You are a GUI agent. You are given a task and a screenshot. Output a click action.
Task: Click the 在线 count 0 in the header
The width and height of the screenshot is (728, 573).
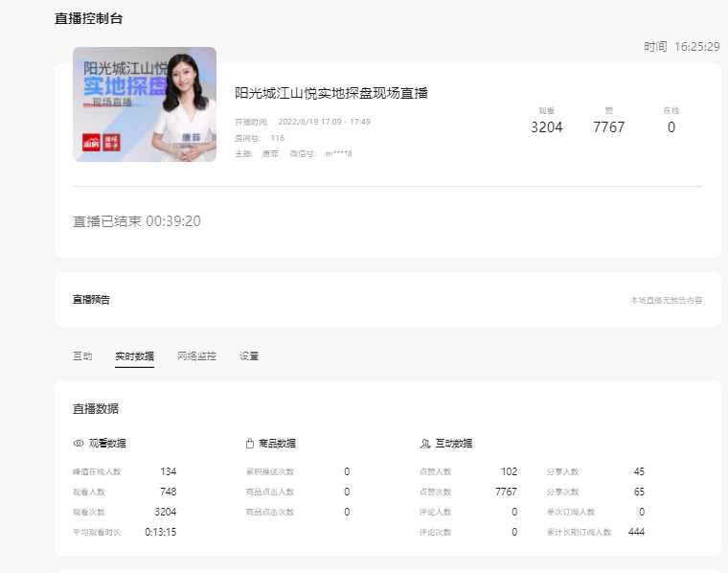pyautogui.click(x=671, y=127)
